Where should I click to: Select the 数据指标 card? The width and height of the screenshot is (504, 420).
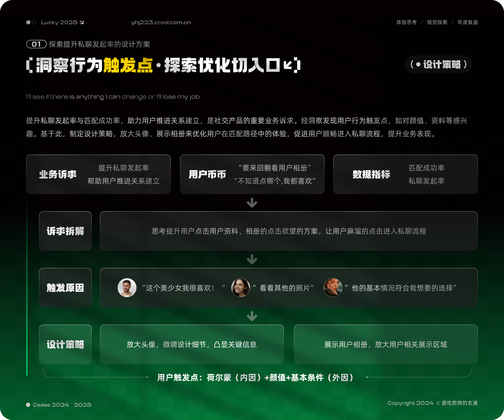pyautogui.click(x=405, y=174)
